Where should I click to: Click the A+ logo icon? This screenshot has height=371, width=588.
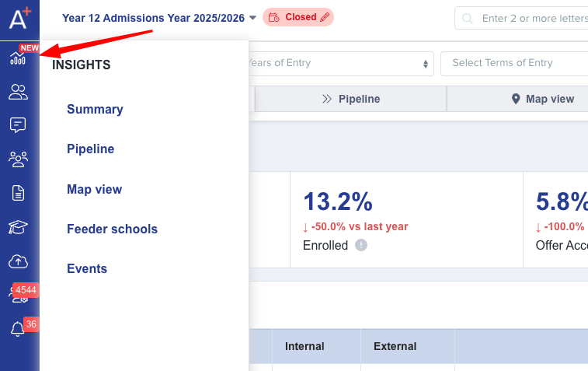(19, 18)
